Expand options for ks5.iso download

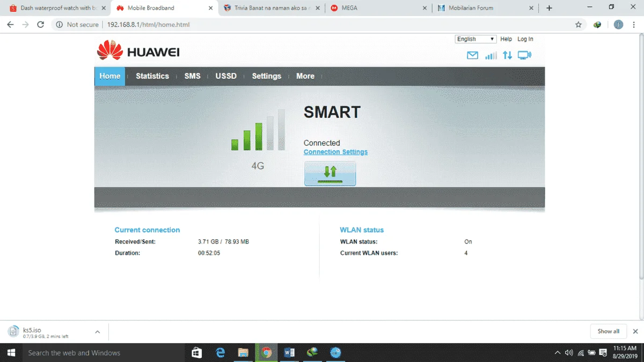pos(97,332)
